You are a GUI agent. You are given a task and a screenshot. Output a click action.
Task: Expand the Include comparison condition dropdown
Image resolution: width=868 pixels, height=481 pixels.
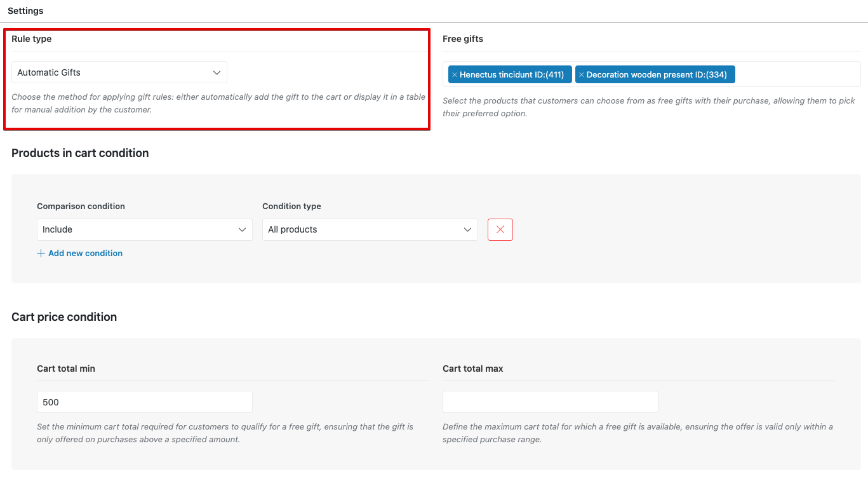[x=144, y=229]
